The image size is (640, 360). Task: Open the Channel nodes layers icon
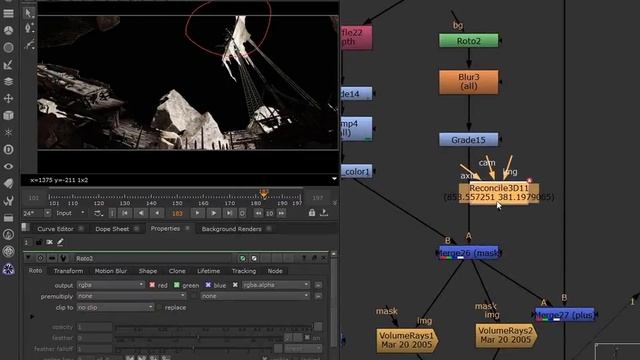(x=9, y=81)
